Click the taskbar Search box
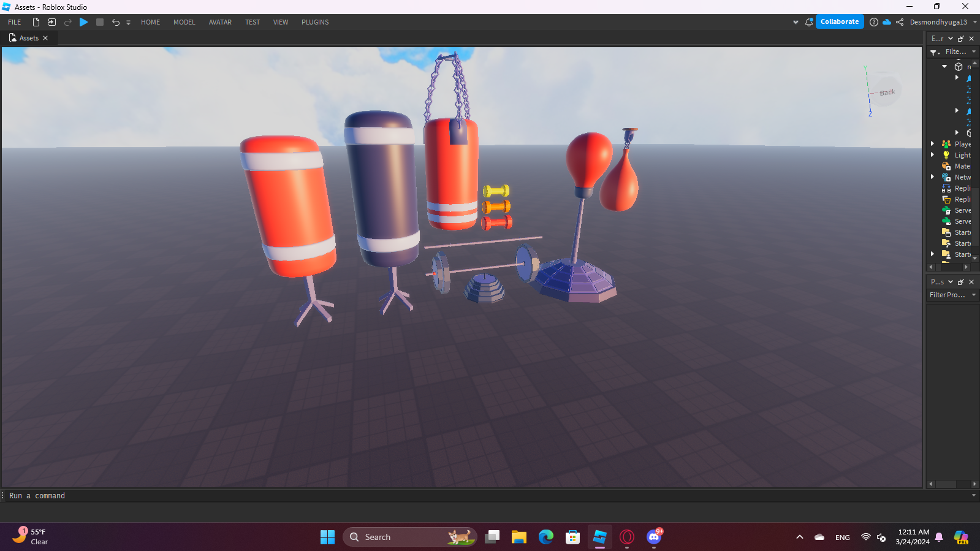Image resolution: width=980 pixels, height=551 pixels. click(410, 537)
